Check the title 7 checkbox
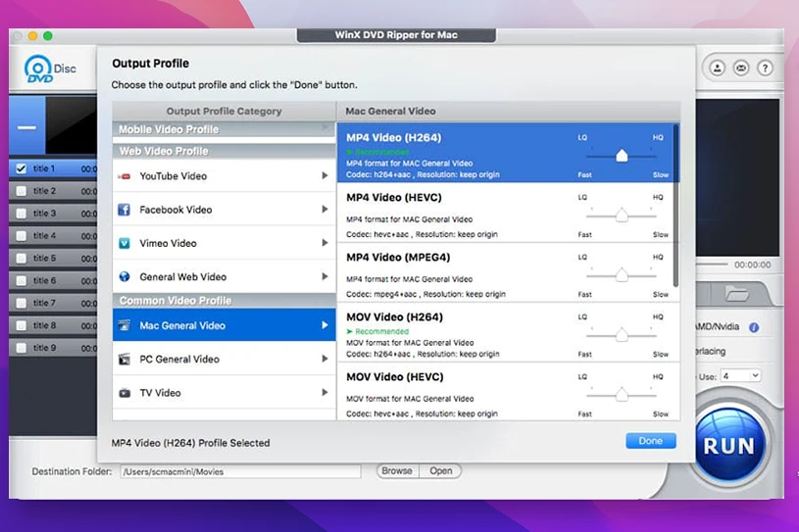Viewport: 799px width, 532px height. pyautogui.click(x=21, y=303)
